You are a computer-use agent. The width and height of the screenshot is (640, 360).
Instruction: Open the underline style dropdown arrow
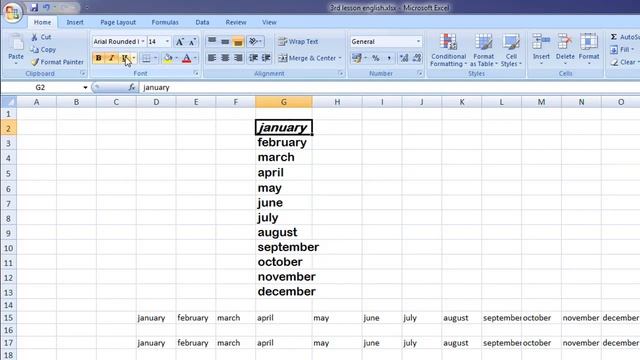coord(133,58)
